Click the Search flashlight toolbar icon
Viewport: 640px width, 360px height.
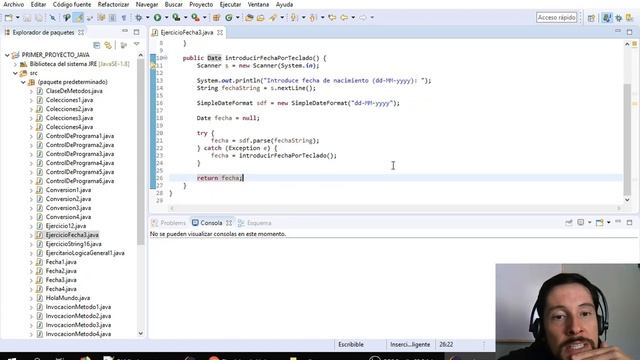pyautogui.click(x=273, y=18)
